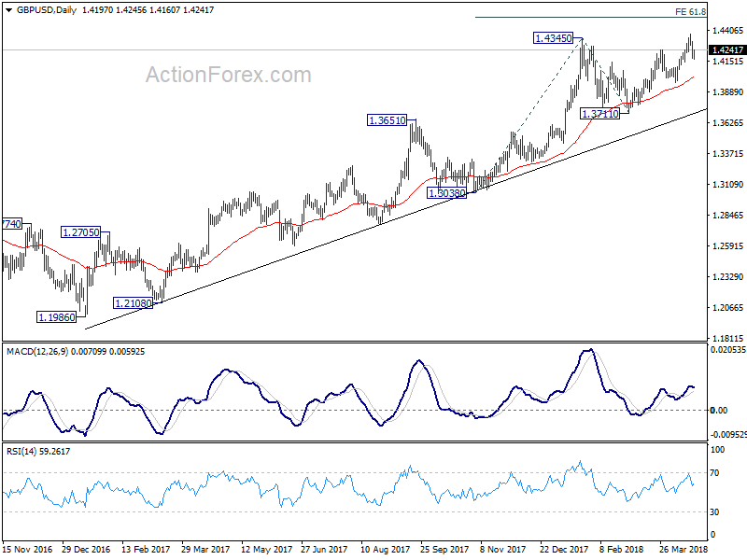Select the 1.19860 low price label
The height and width of the screenshot is (560, 747).
[57, 317]
